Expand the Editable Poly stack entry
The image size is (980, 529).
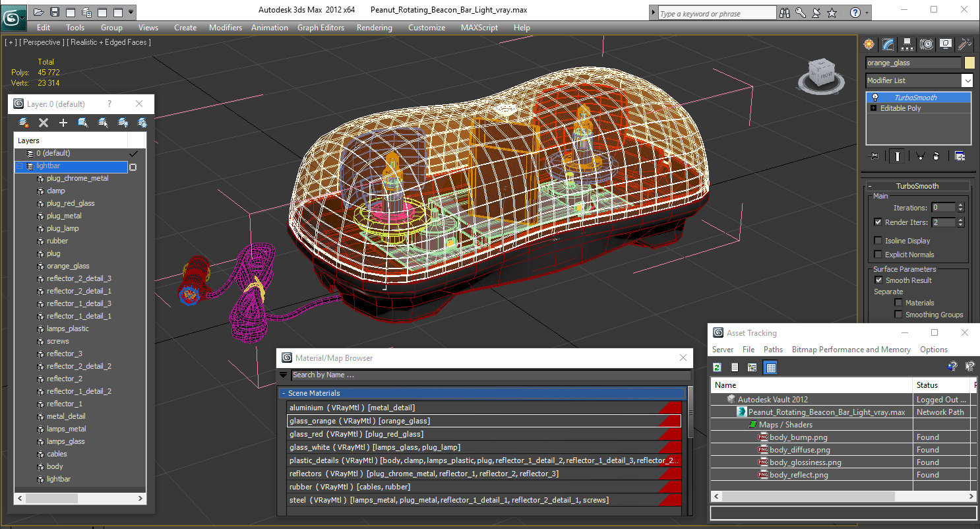click(874, 108)
